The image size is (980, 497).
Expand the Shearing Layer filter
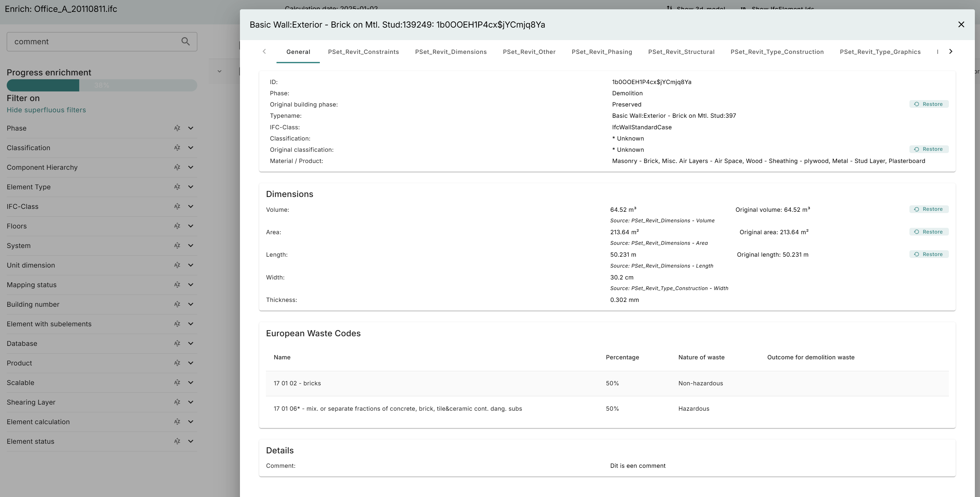point(191,402)
